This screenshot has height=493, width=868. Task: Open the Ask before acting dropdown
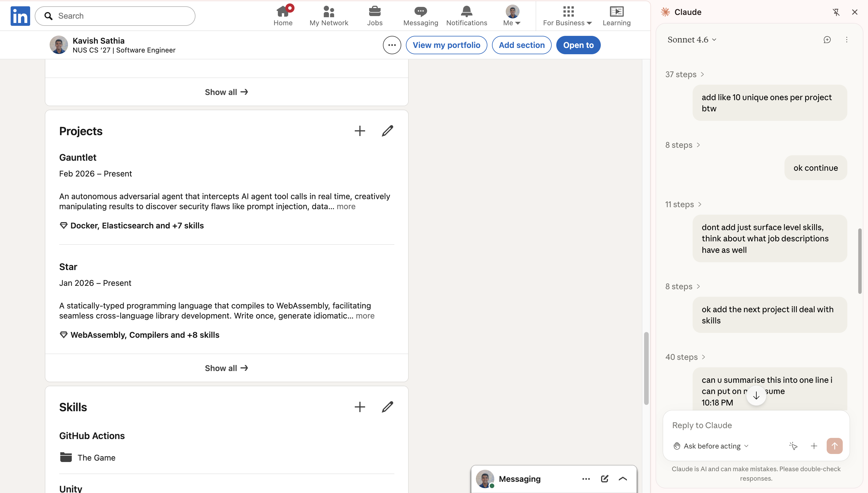tap(711, 446)
